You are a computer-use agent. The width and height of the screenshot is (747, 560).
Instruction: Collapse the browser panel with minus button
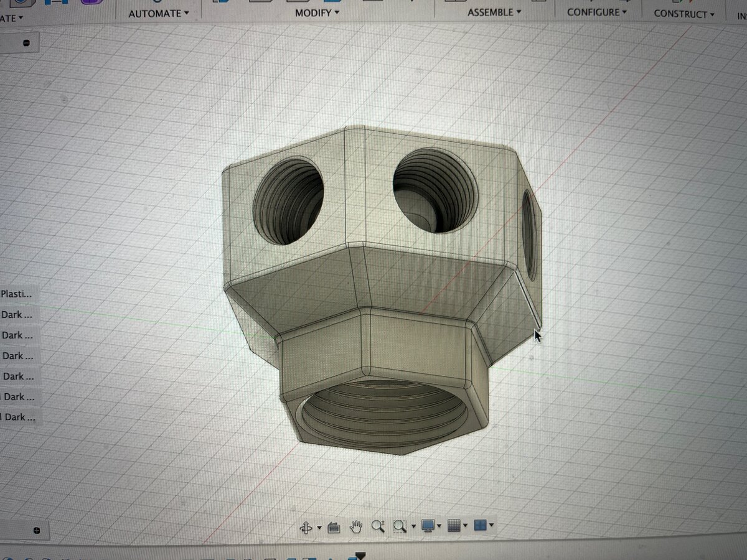pos(26,44)
